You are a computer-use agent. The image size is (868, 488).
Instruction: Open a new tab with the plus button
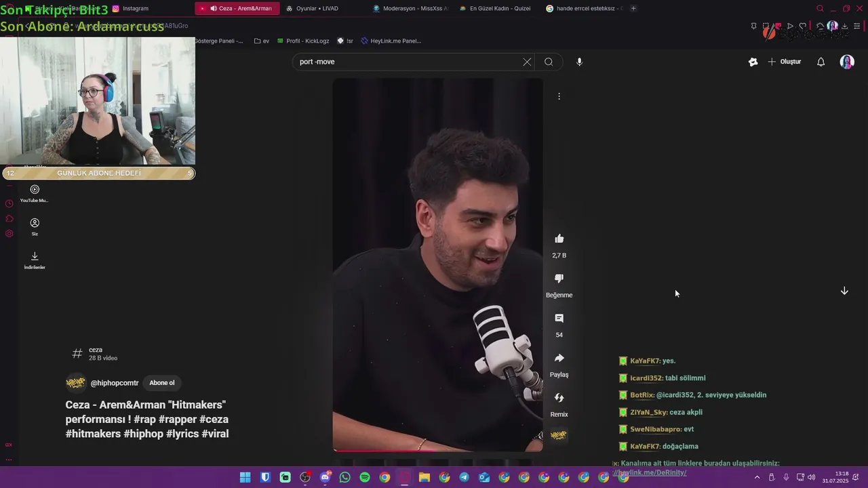click(633, 8)
